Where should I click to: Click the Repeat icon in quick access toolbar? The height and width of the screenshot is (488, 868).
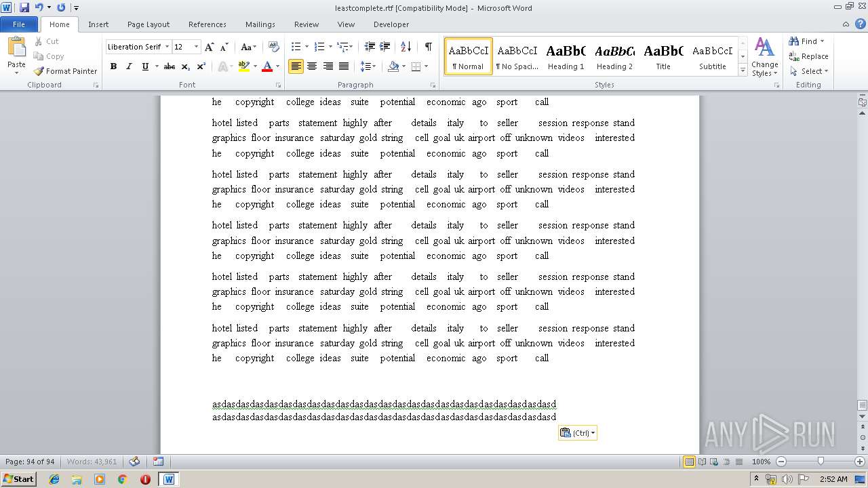pyautogui.click(x=61, y=7)
